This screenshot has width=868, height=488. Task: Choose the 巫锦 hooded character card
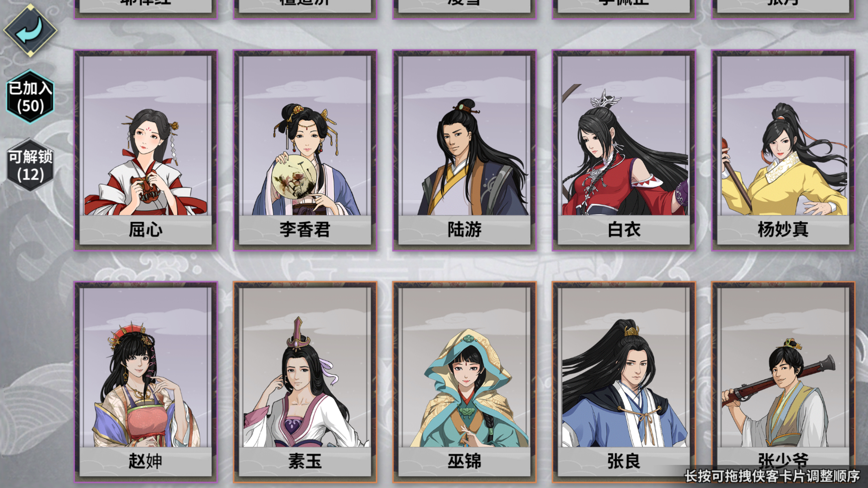[464, 382]
